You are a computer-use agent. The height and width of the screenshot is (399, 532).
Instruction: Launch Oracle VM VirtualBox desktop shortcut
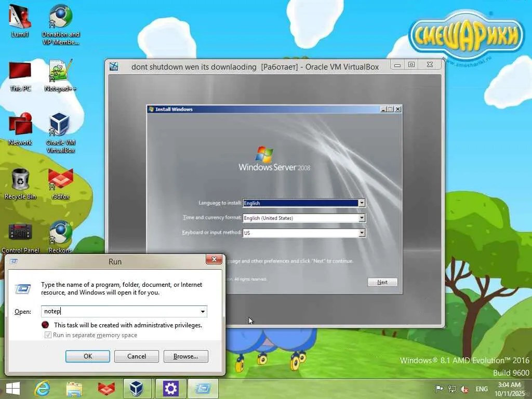tap(60, 133)
